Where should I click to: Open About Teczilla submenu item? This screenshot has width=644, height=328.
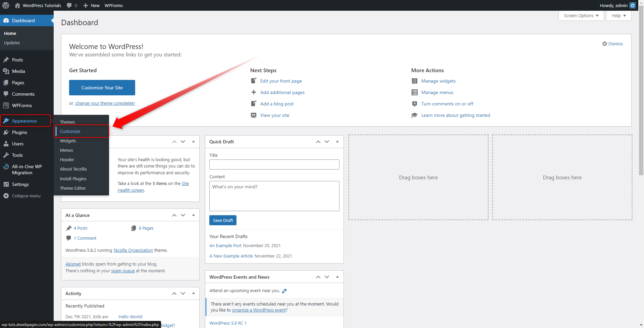[x=82, y=169]
